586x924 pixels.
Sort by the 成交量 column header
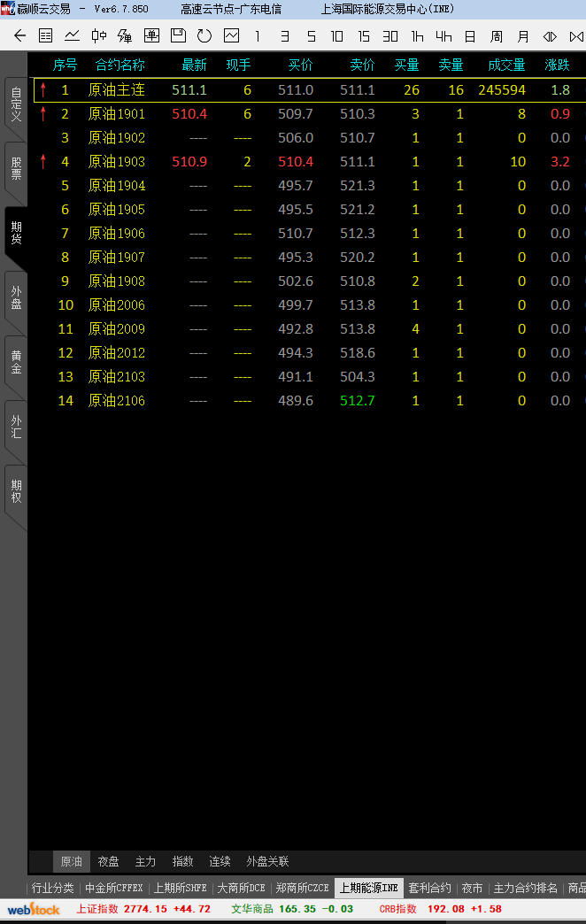(506, 65)
